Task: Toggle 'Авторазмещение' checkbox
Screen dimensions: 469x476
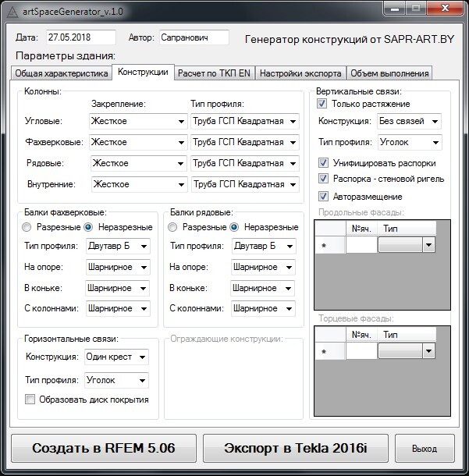Action: [x=322, y=197]
